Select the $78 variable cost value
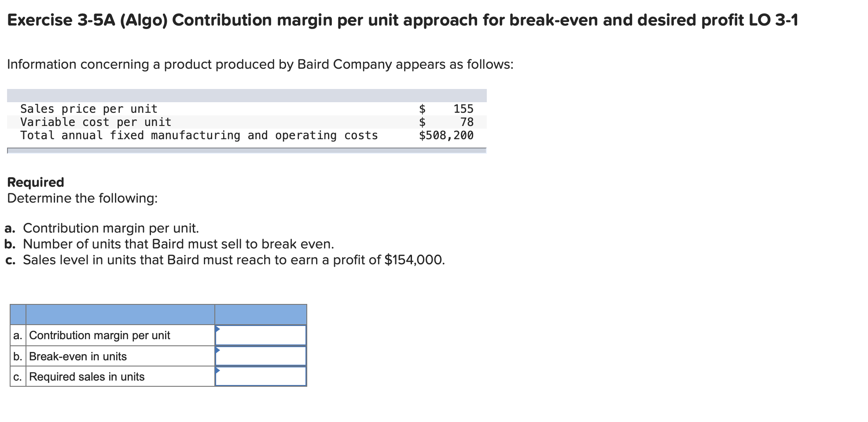 (x=466, y=122)
